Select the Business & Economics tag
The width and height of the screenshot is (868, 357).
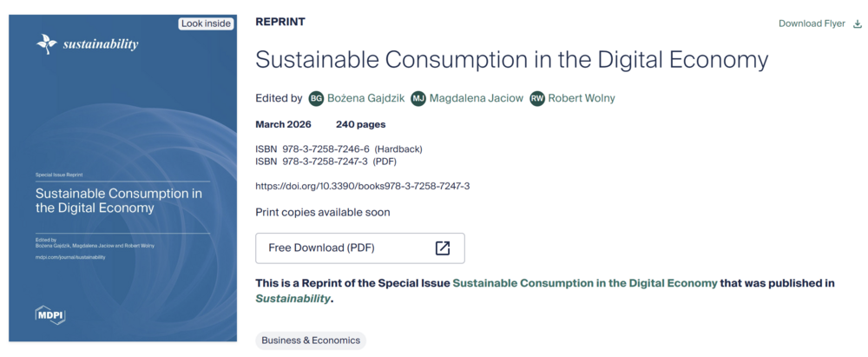pos(311,340)
